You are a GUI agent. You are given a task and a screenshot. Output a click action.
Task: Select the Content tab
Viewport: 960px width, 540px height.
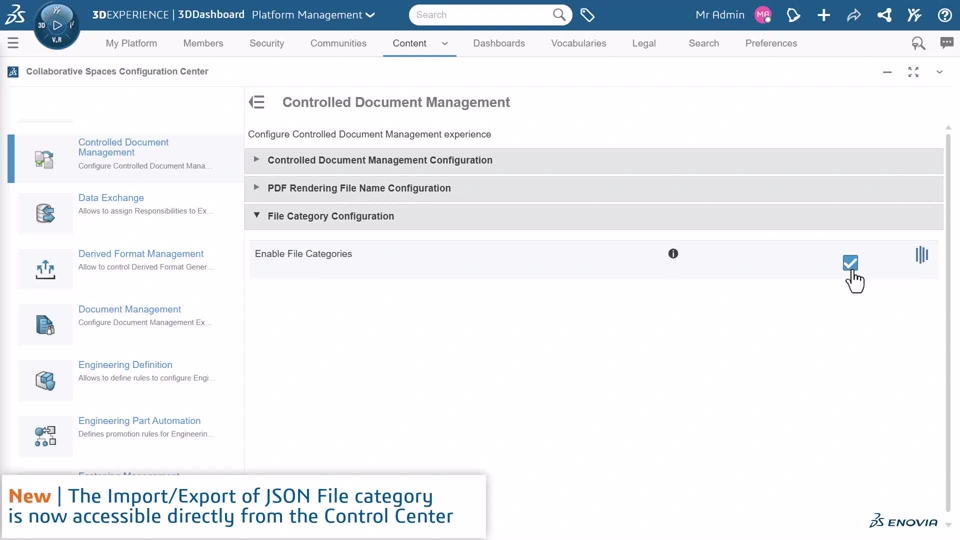point(409,43)
